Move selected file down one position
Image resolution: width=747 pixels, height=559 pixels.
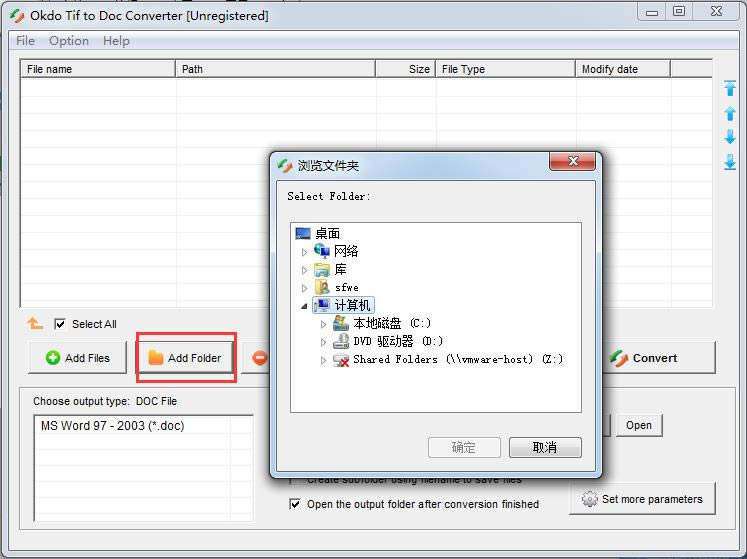pos(730,137)
